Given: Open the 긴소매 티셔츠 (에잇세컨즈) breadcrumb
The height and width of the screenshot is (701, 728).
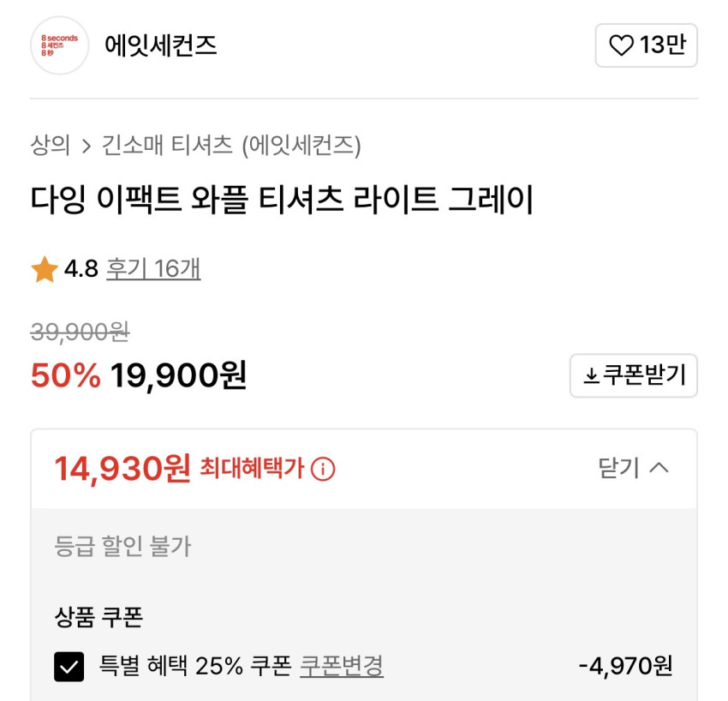Looking at the screenshot, I should 231,146.
